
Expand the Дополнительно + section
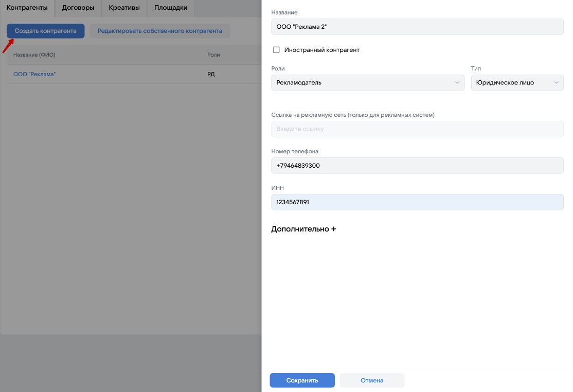point(303,229)
